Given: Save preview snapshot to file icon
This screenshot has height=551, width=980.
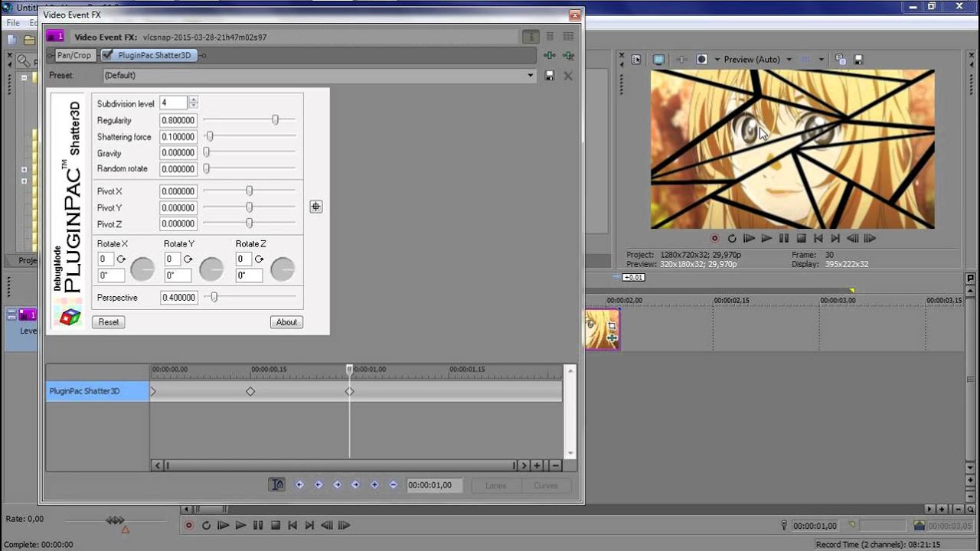Looking at the screenshot, I should click(x=858, y=59).
